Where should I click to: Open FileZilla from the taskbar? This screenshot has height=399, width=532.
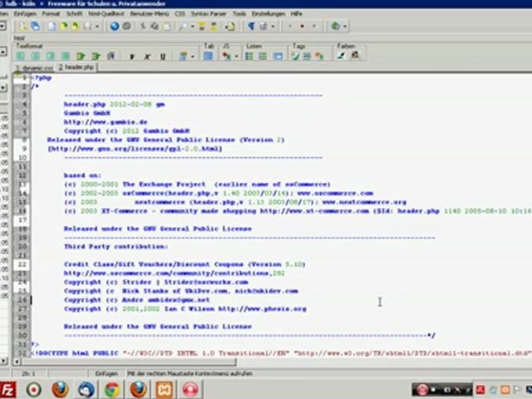click(7, 389)
